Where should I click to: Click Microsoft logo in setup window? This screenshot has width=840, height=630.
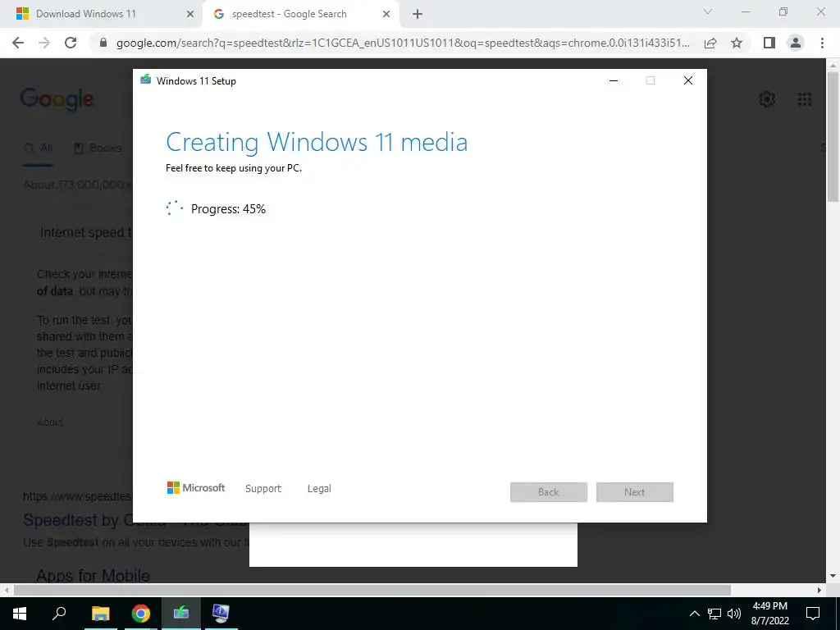click(195, 487)
